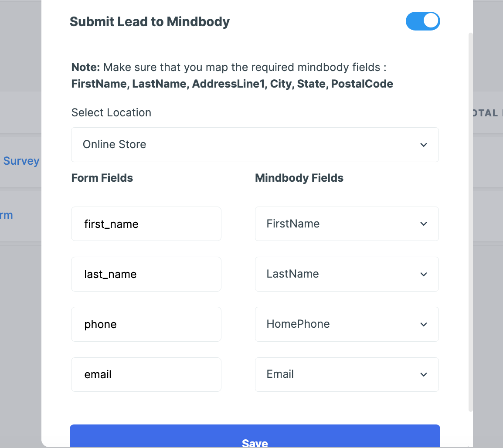Click the chevron icon in Email selector
Screen dimensions: 503x448
click(423, 374)
